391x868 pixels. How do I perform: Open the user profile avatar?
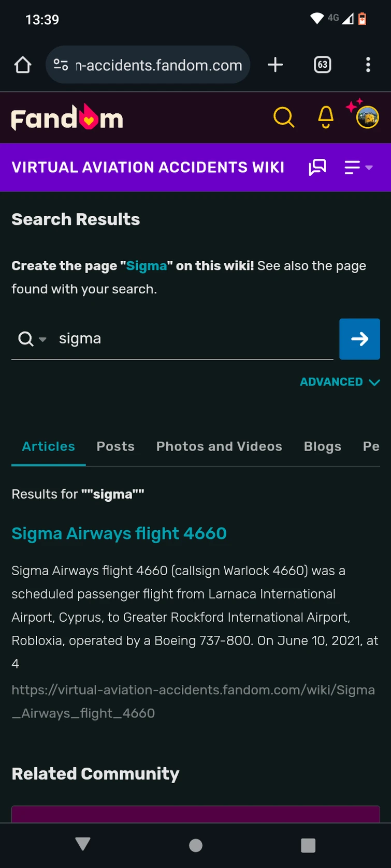click(367, 117)
